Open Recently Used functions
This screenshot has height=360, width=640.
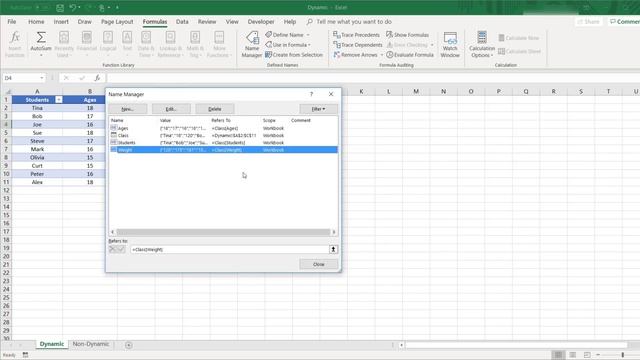pyautogui.click(x=64, y=44)
